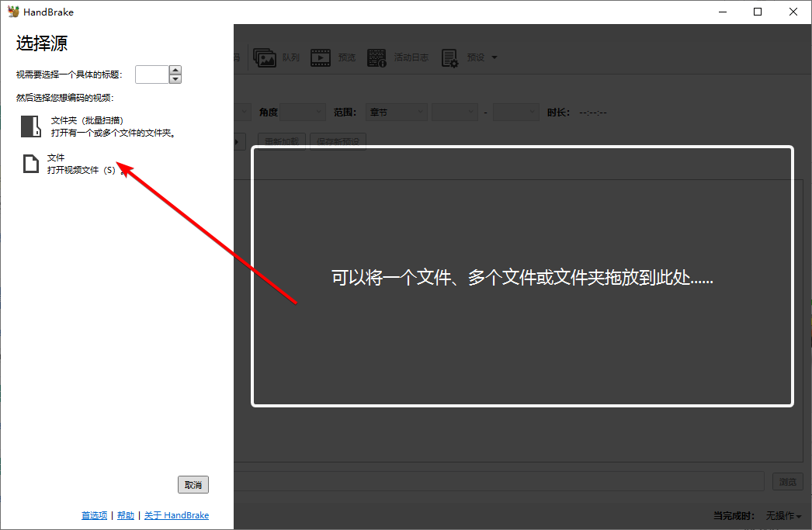Click the title number spinner up arrow
812x530 pixels.
(x=175, y=71)
